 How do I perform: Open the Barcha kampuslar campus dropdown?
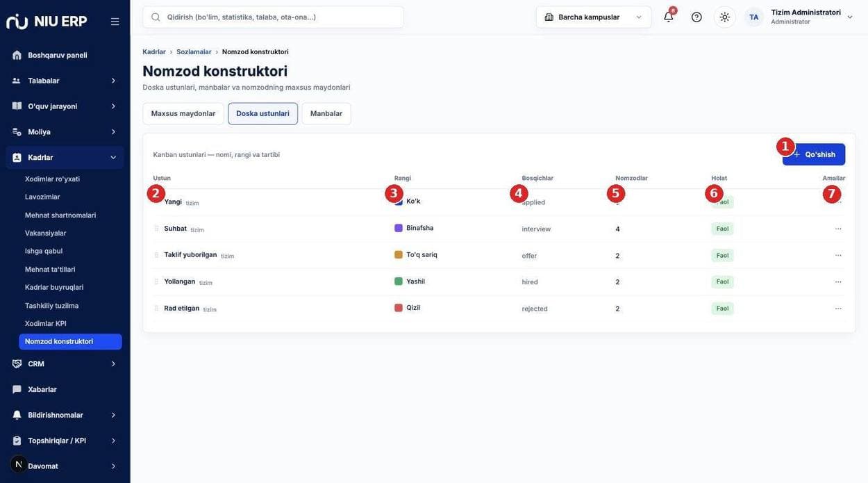click(594, 17)
